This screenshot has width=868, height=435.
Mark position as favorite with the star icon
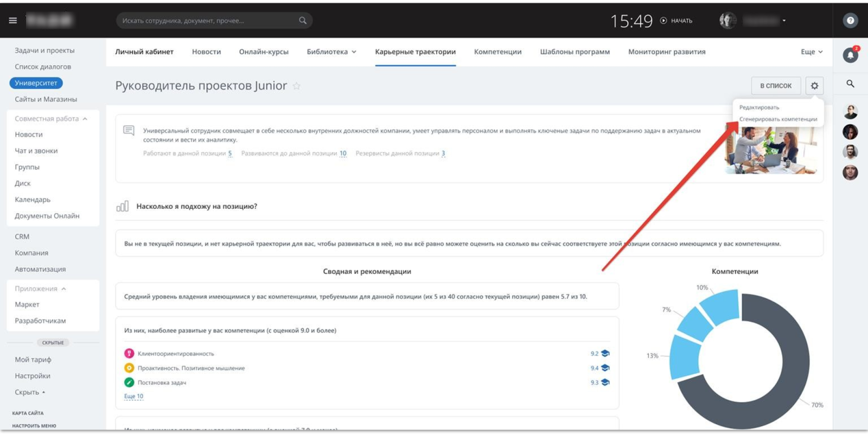pos(296,86)
